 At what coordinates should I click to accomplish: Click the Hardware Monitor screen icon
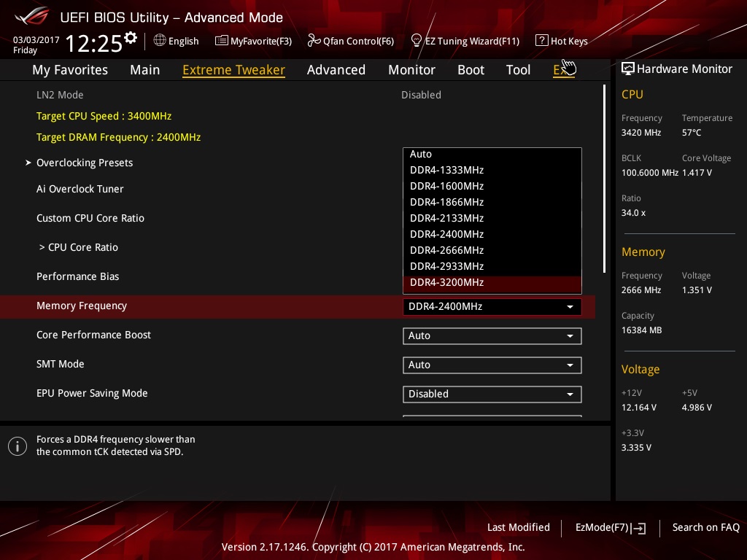point(628,69)
